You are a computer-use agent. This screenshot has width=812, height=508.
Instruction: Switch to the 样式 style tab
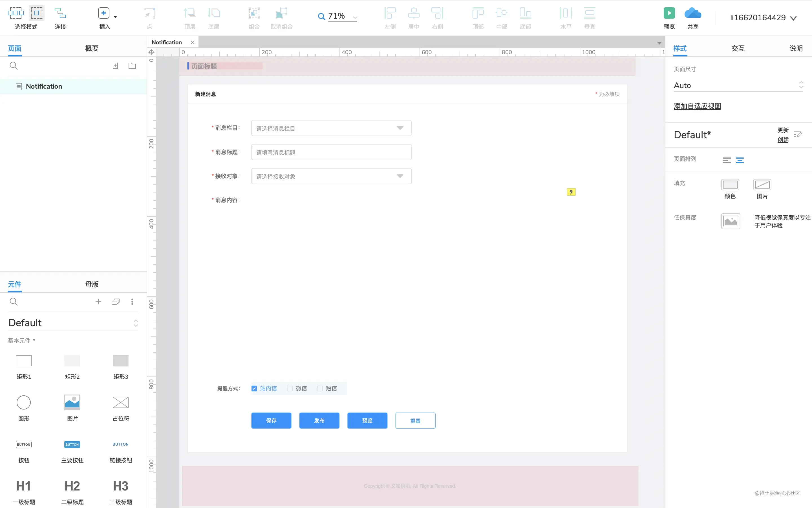click(680, 48)
